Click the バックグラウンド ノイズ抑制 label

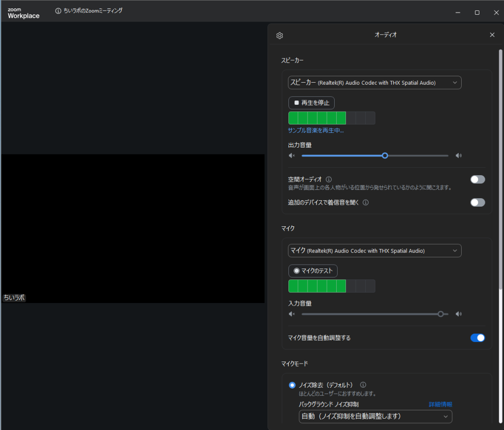click(x=328, y=404)
